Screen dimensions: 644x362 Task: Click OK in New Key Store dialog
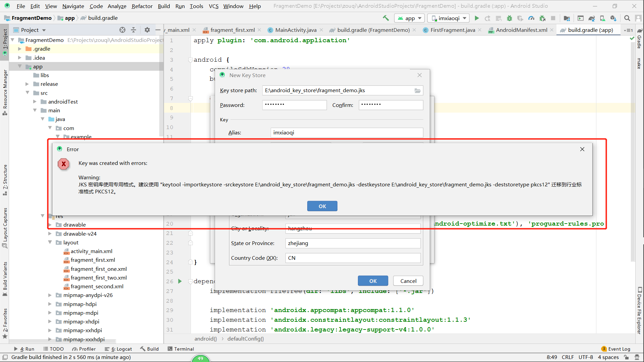click(373, 281)
